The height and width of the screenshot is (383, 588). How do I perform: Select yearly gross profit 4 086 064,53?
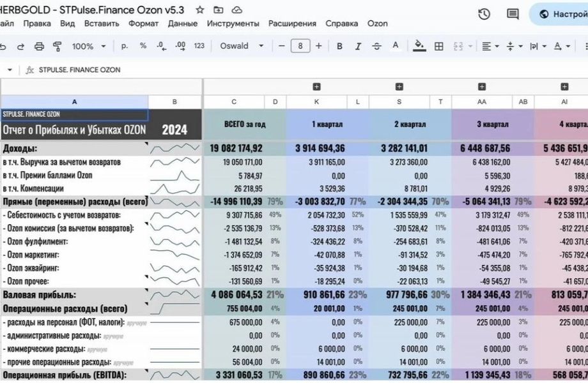click(234, 295)
